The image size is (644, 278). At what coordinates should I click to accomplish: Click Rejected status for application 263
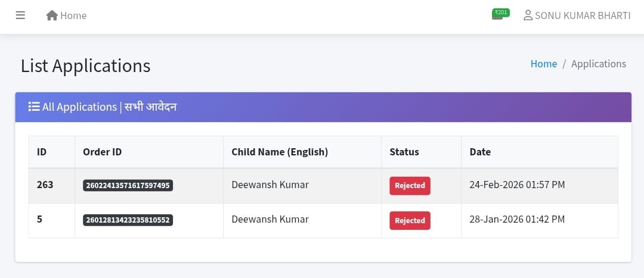pyautogui.click(x=410, y=186)
